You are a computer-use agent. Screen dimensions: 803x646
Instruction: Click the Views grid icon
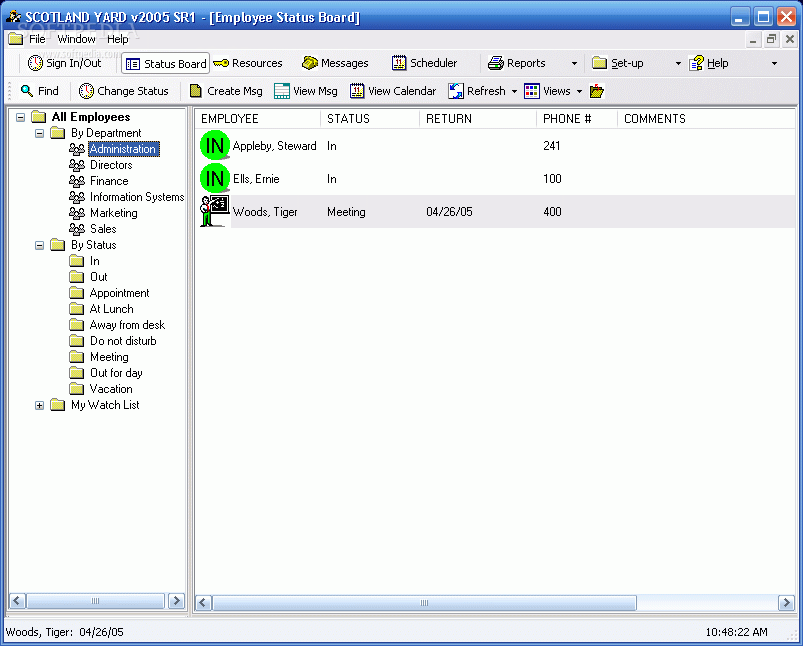(x=532, y=91)
